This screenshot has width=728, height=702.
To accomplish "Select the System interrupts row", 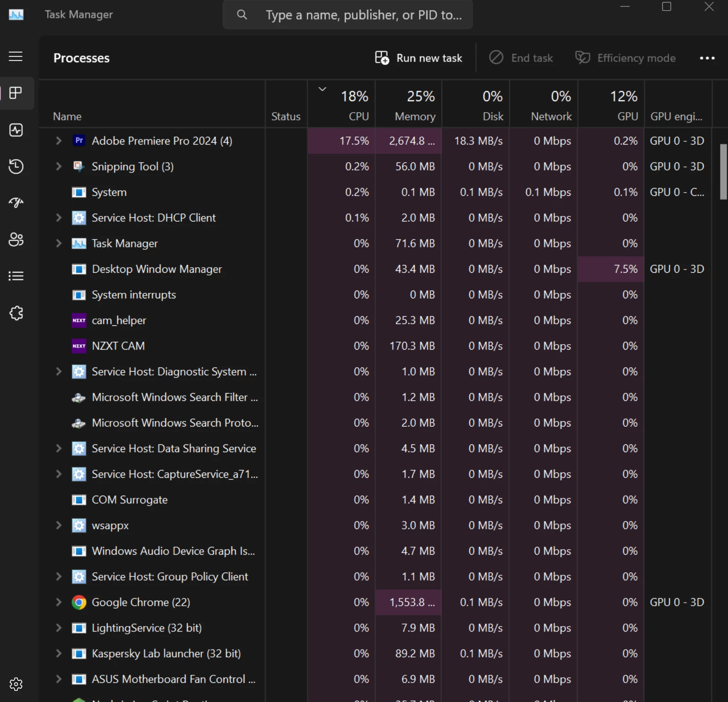I will coord(375,295).
